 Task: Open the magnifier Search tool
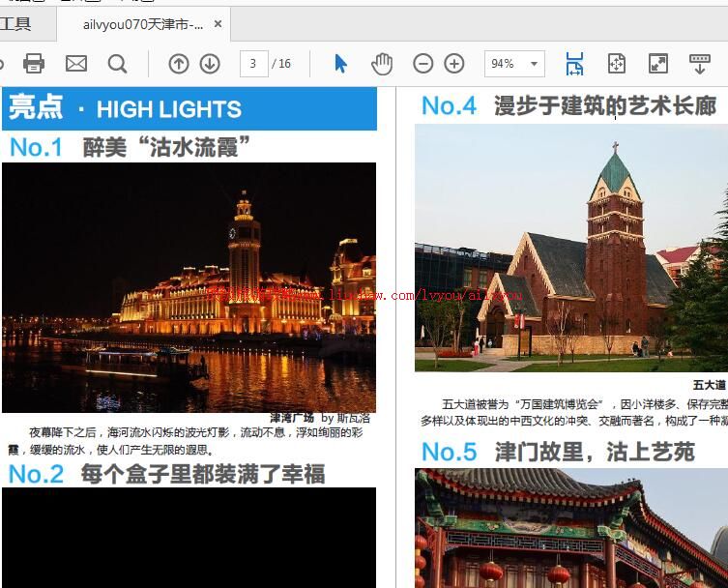(x=117, y=64)
